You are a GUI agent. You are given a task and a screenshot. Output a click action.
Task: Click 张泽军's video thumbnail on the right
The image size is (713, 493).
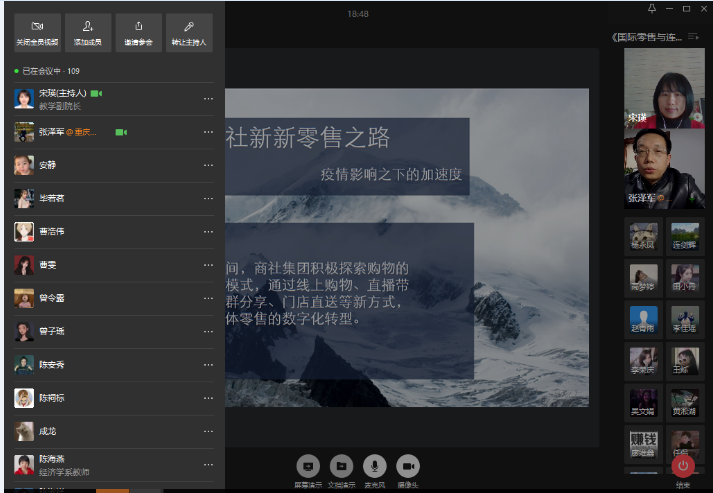tap(664, 168)
